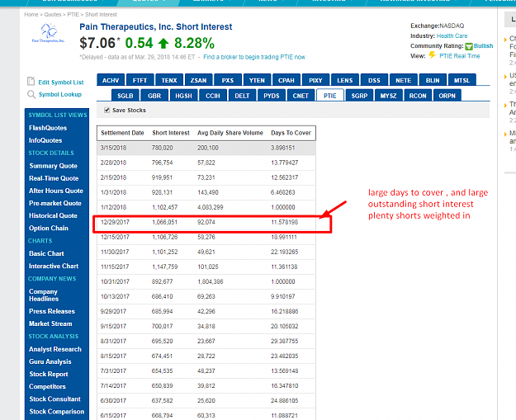This screenshot has width=516, height=420.
Task: Open the Interactive Chart sidebar link
Action: pyautogui.click(x=54, y=266)
